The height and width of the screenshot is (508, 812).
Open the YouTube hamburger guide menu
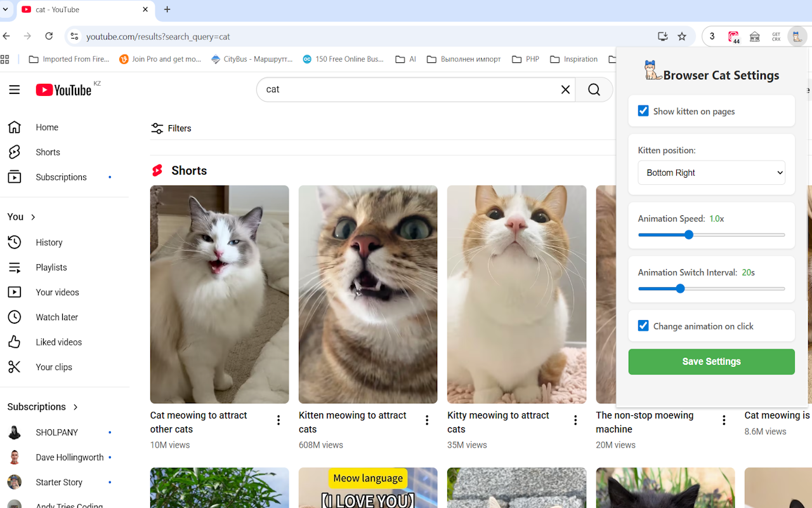point(15,90)
